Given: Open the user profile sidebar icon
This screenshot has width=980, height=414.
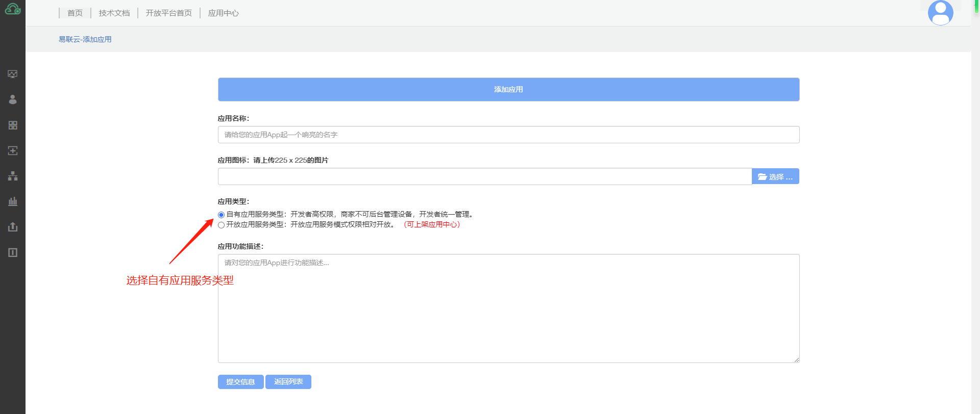Looking at the screenshot, I should coord(13,99).
